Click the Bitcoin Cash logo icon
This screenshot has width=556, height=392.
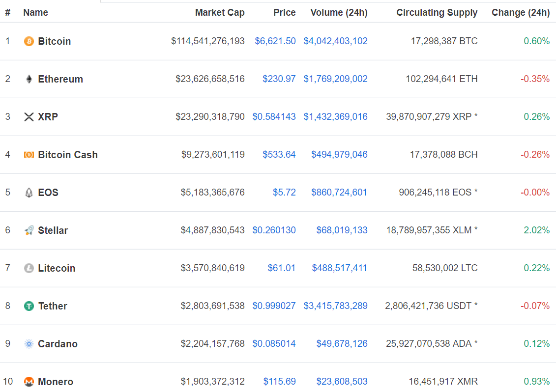29,155
